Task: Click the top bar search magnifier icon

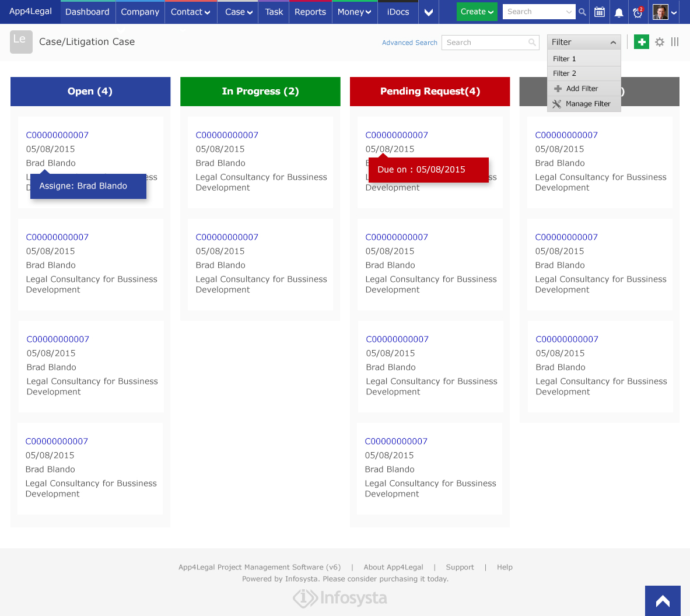Action: click(x=582, y=12)
